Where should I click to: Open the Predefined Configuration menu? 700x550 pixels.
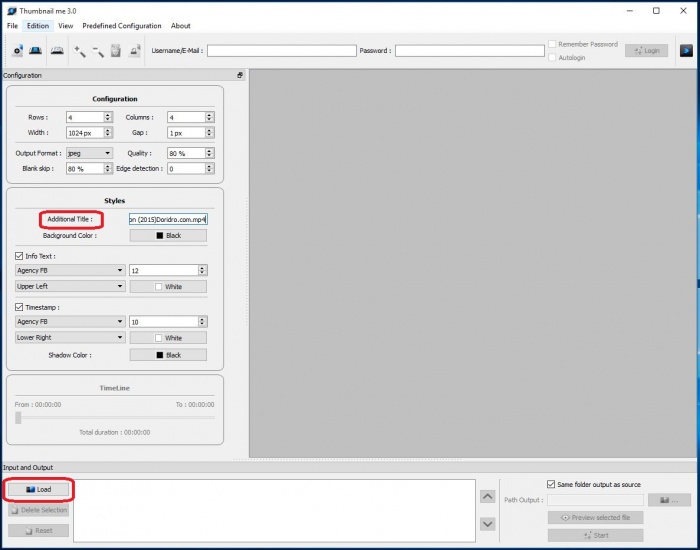[121, 26]
